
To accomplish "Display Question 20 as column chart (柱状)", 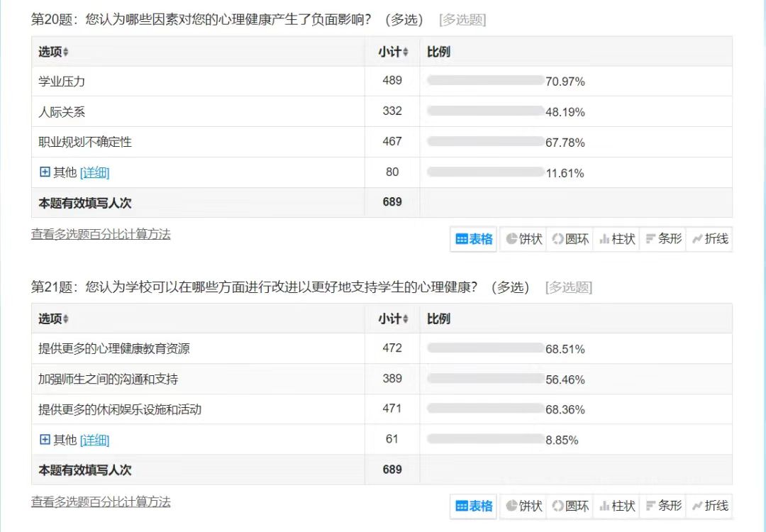I will coord(617,239).
